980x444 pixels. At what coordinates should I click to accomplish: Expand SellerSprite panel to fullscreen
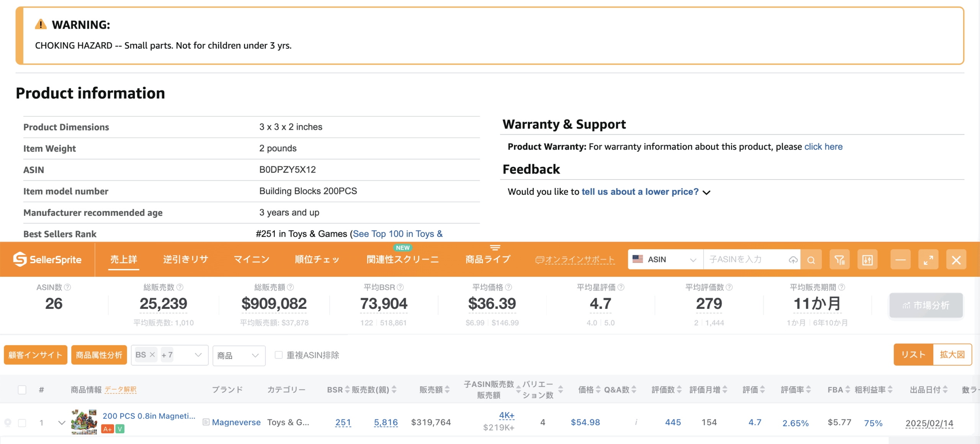[x=928, y=260]
